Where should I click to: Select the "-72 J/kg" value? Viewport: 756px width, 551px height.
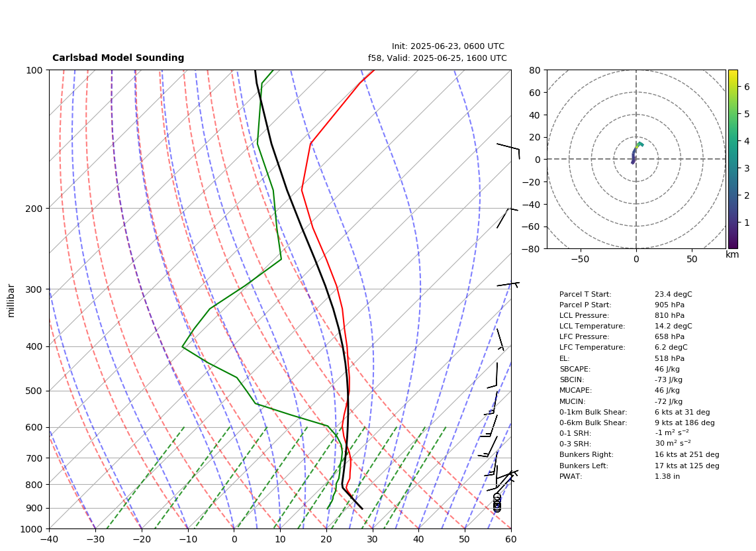tap(669, 401)
